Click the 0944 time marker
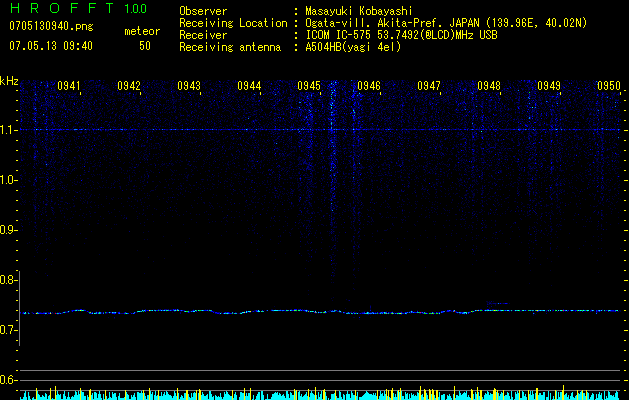 pos(249,86)
